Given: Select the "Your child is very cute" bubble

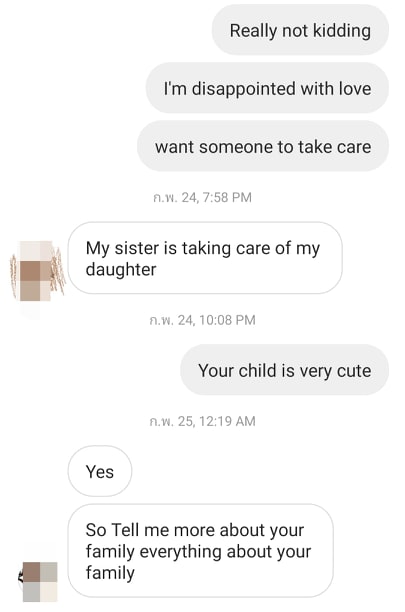Looking at the screenshot, I should tap(284, 370).
